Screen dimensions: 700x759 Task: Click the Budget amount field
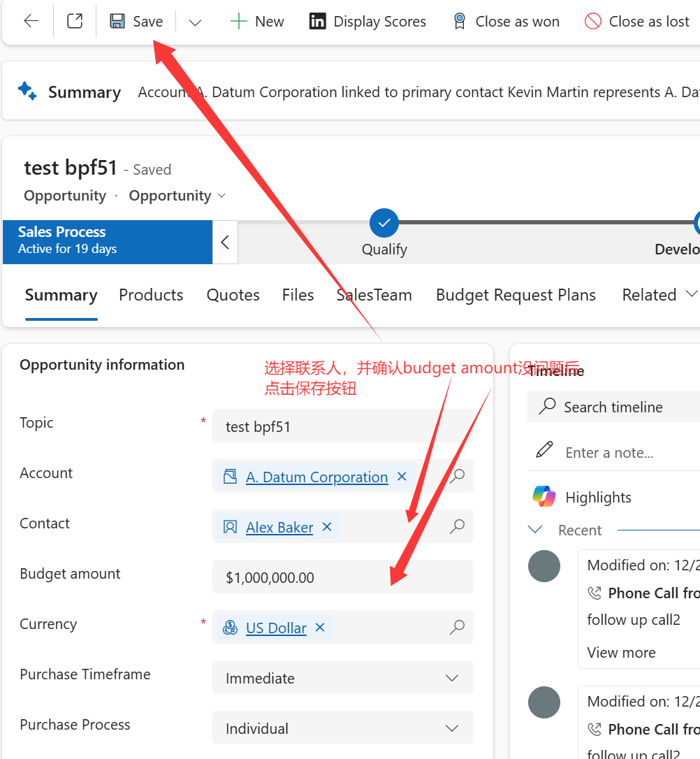(342, 577)
